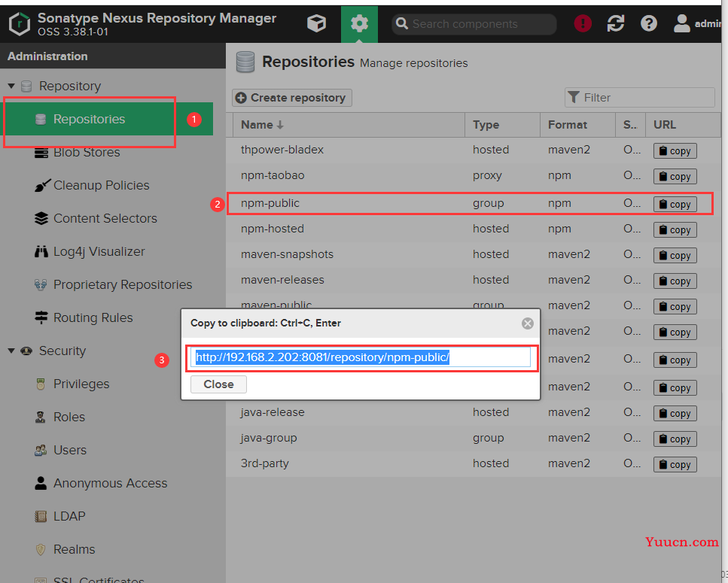The height and width of the screenshot is (583, 728).
Task: Click the URL text field in the dialog
Action: pyautogui.click(x=361, y=357)
